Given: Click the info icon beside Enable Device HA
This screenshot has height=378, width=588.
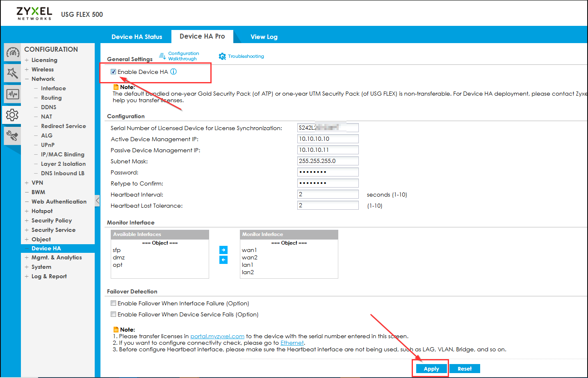Looking at the screenshot, I should click(173, 72).
